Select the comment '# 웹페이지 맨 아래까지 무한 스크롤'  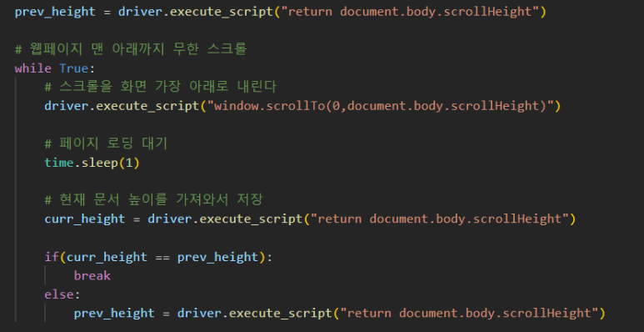[x=131, y=49]
